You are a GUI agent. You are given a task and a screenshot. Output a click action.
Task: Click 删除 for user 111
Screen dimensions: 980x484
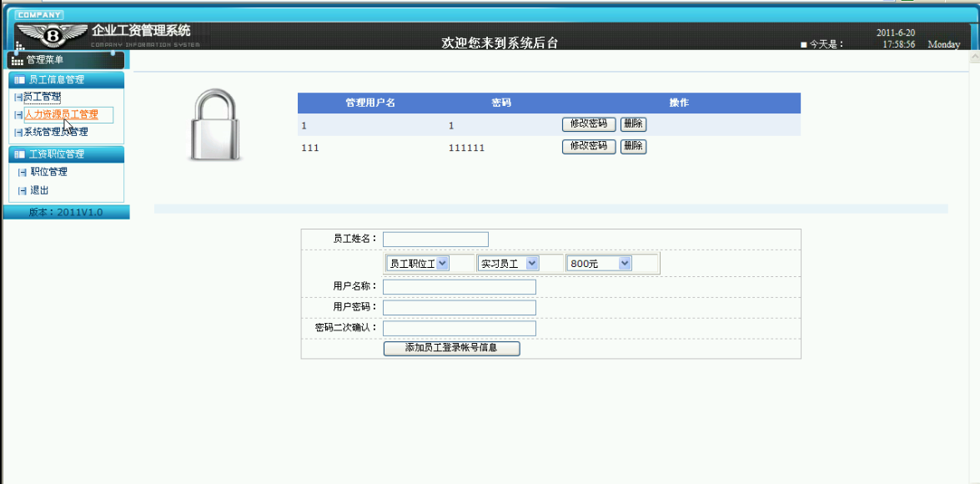pos(633,147)
